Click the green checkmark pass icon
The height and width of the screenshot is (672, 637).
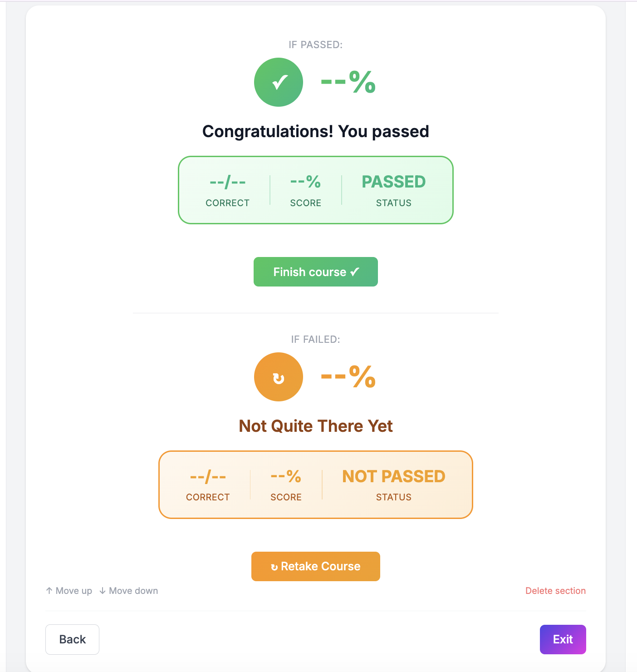pos(278,82)
